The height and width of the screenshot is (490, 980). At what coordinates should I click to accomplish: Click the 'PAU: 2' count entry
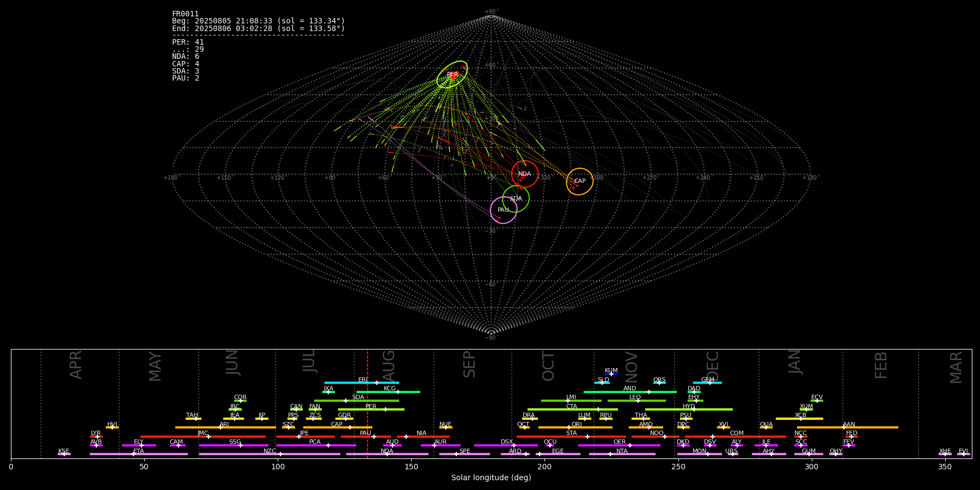[x=186, y=78]
